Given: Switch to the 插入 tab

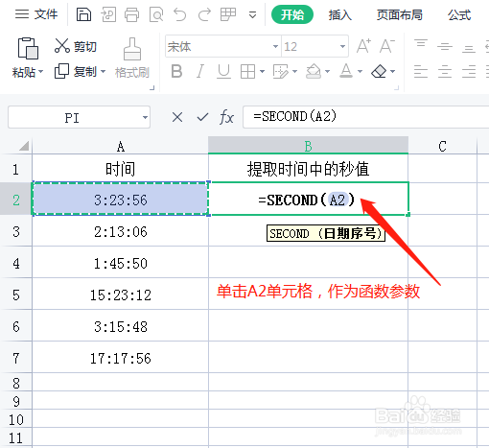Looking at the screenshot, I should (340, 14).
